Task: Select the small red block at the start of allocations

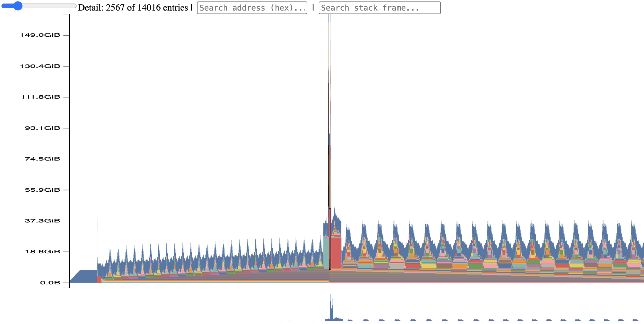Action: [x=99, y=279]
